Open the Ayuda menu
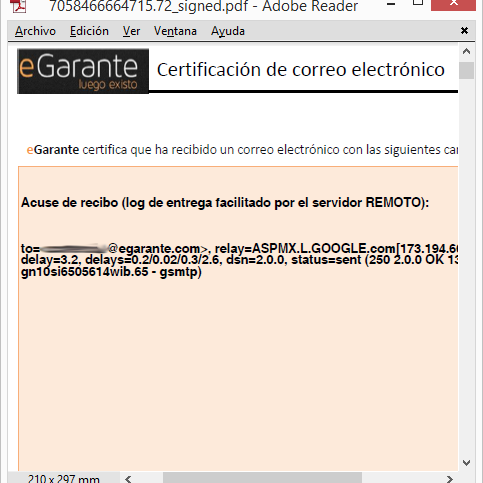The height and width of the screenshot is (483, 483). [x=228, y=31]
